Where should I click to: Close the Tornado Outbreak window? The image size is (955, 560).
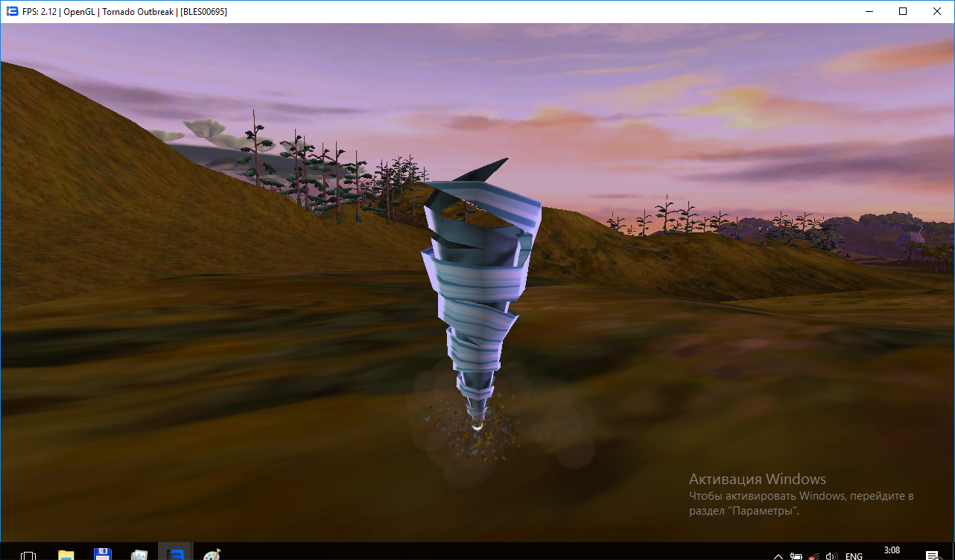tap(937, 11)
